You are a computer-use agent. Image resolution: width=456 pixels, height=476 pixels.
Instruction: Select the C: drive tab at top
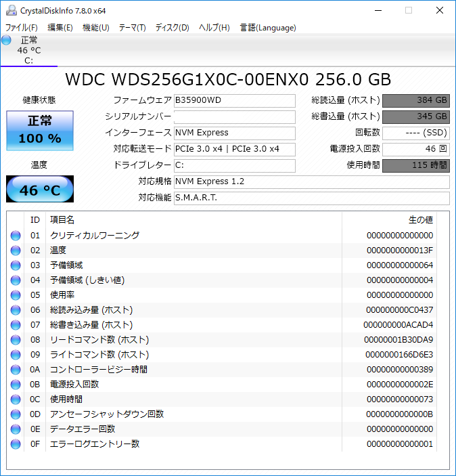pyautogui.click(x=29, y=50)
